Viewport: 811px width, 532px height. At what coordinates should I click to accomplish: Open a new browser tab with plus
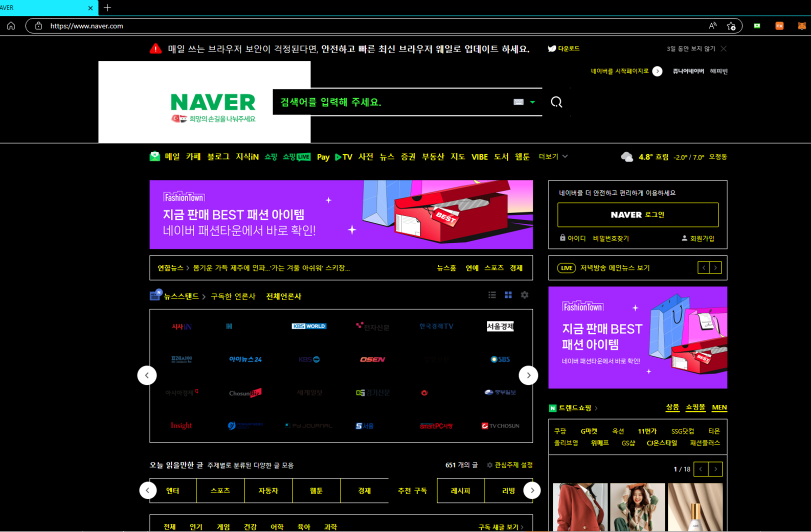coord(107,8)
